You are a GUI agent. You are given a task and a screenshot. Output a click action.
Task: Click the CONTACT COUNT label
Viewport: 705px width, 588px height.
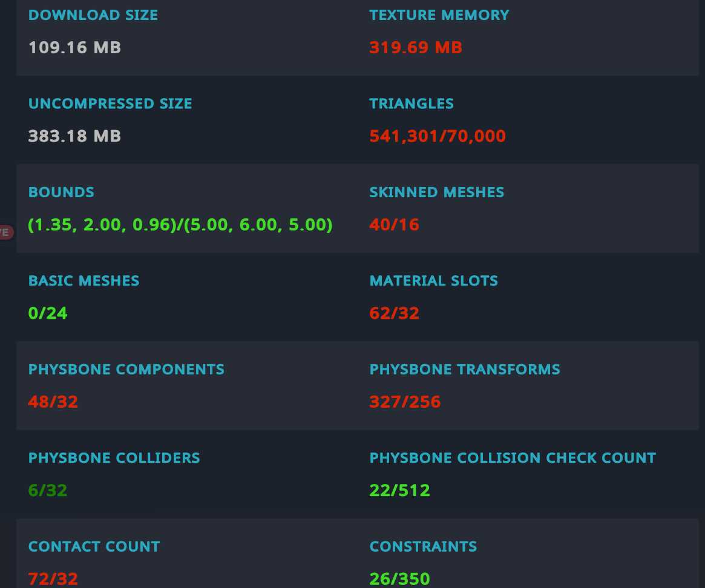point(94,546)
